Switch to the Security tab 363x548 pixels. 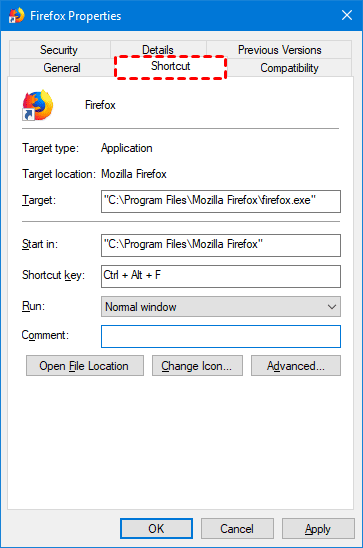tap(59, 50)
